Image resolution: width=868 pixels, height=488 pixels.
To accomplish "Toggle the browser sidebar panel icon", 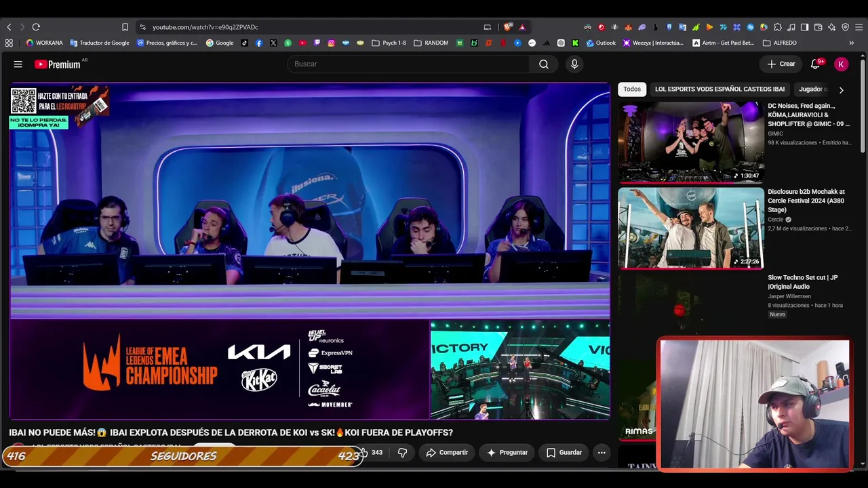I will click(804, 27).
